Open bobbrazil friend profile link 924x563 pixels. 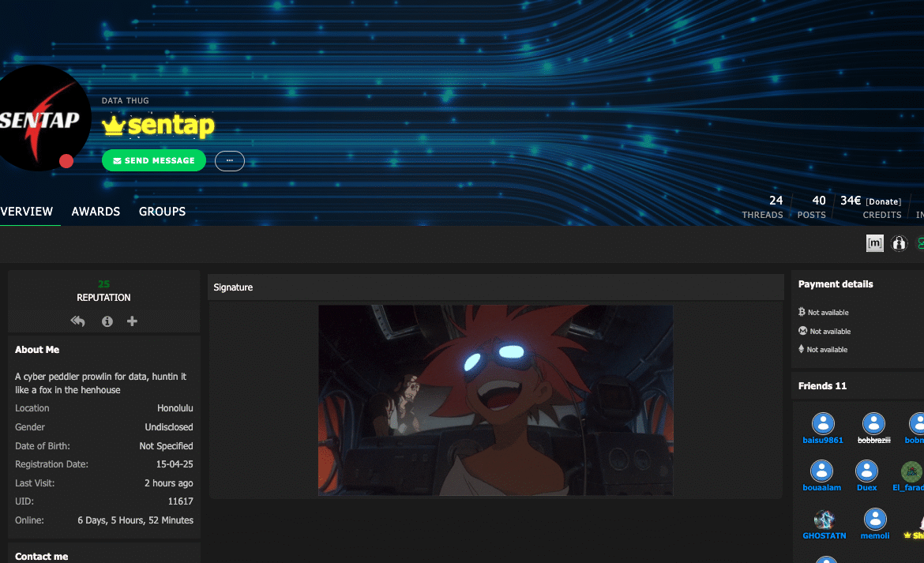click(874, 441)
